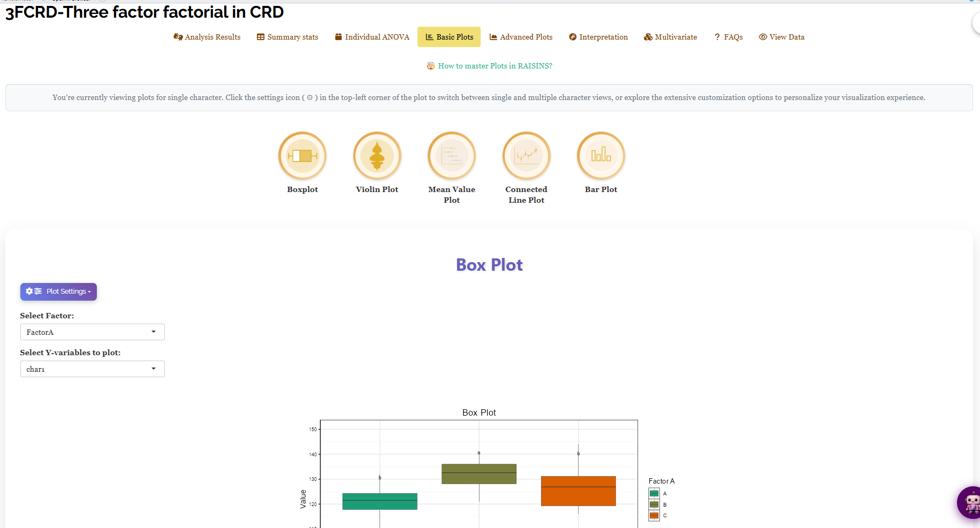Screen dimensions: 980x528
Task: Select the Bar Plot icon
Action: [x=601, y=156]
